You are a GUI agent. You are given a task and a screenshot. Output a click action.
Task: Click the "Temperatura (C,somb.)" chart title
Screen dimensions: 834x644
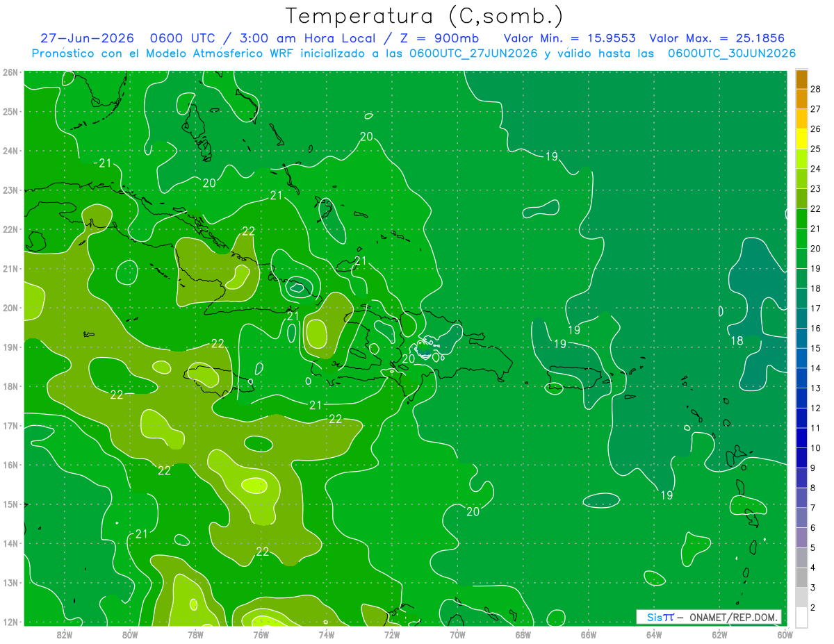click(x=425, y=16)
